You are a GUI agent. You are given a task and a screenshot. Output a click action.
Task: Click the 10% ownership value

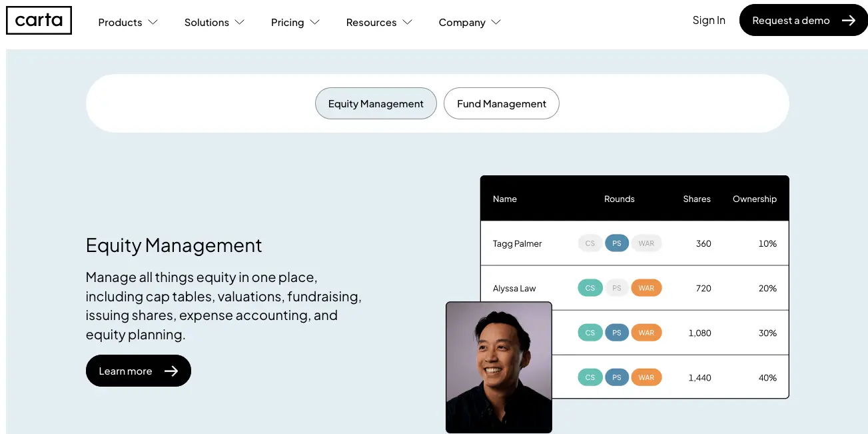(767, 243)
